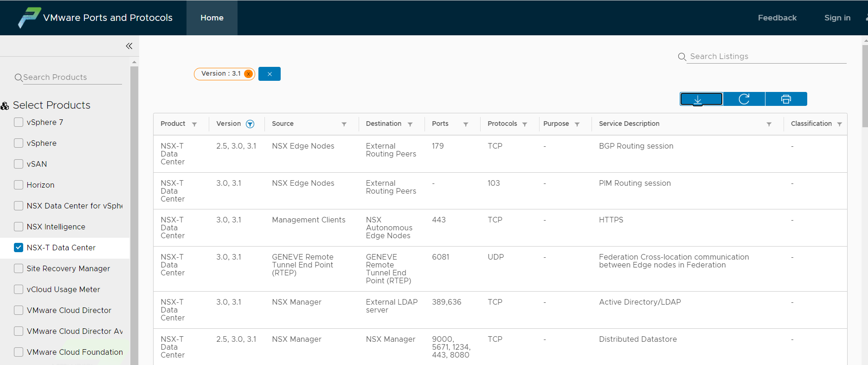This screenshot has height=365, width=868.
Task: Check the Site Recovery Manager checkbox
Action: point(19,268)
